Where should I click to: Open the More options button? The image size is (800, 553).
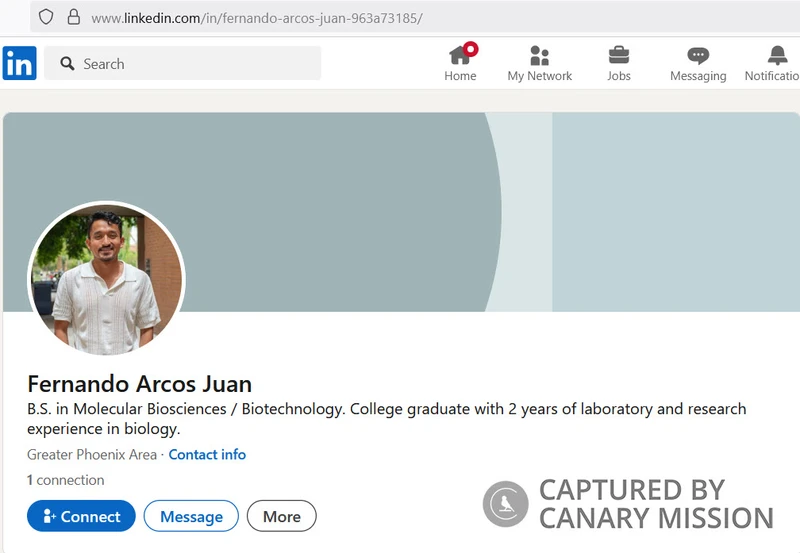point(282,516)
